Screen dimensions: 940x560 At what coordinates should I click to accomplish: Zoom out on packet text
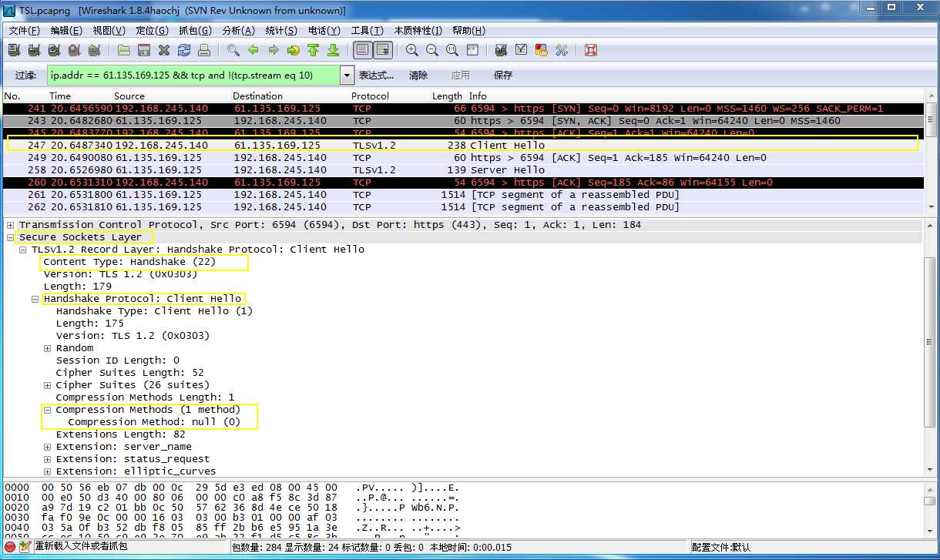click(x=432, y=50)
